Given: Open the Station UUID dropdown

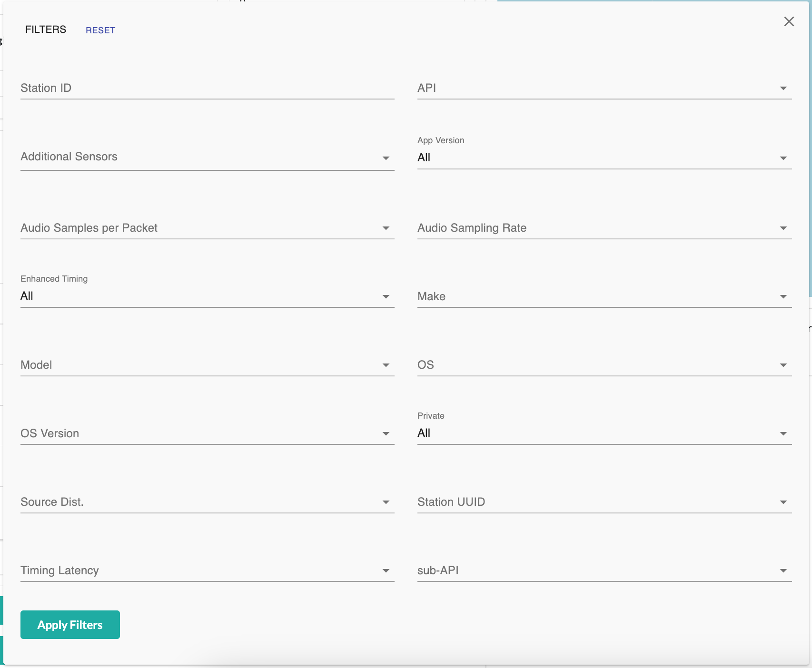Looking at the screenshot, I should point(604,502).
